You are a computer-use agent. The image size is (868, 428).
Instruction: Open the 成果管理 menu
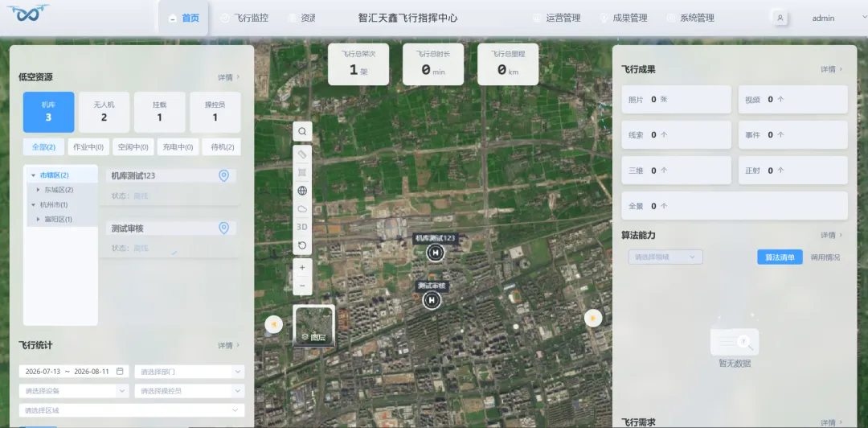click(624, 18)
